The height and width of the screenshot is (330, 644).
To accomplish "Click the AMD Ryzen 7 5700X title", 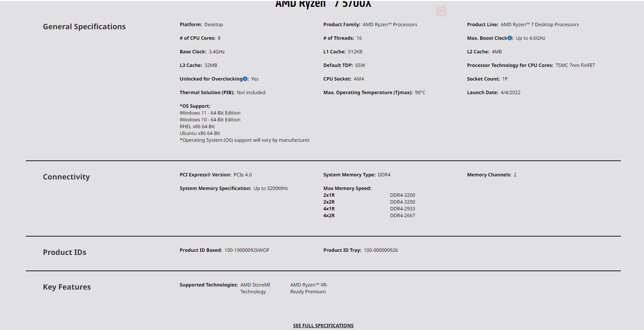I will click(x=323, y=4).
